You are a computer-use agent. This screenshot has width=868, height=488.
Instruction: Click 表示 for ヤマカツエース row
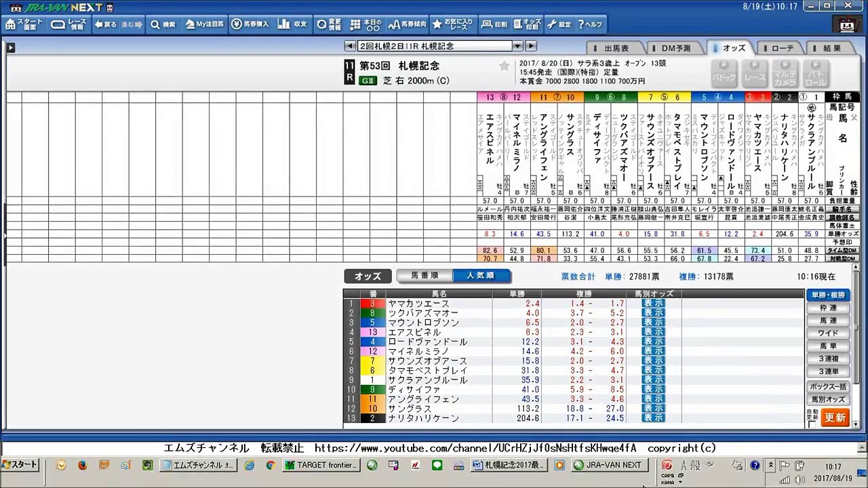(654, 304)
